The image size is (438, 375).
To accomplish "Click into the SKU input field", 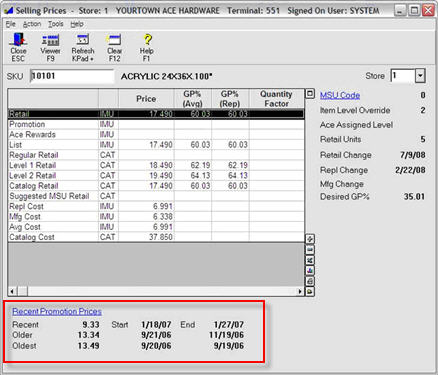I will 72,76.
